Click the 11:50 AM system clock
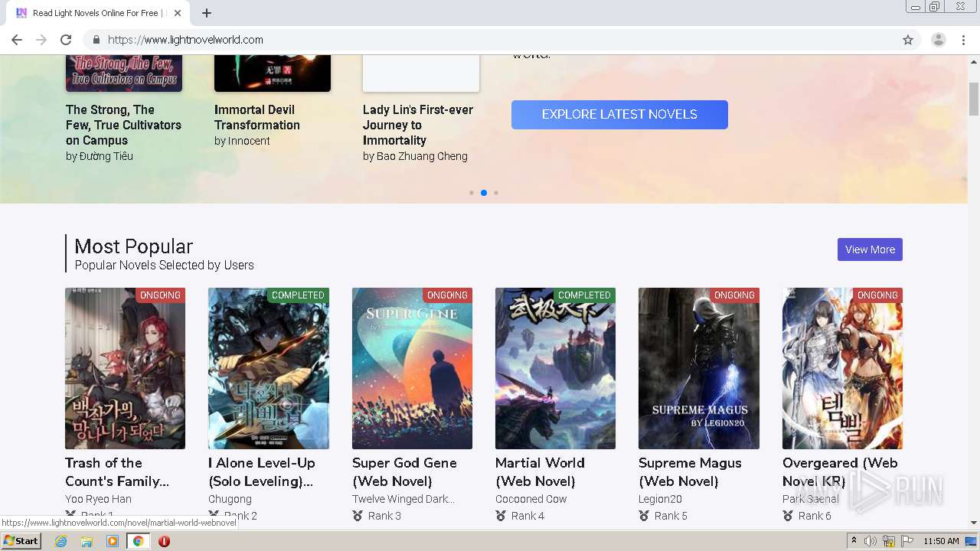Viewport: 980px width, 551px height. tap(941, 541)
